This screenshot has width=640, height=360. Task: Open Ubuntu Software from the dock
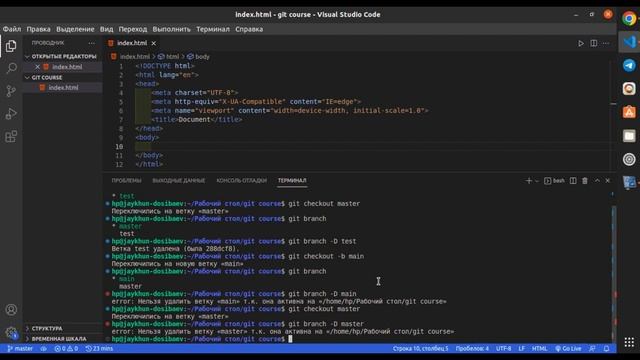click(629, 112)
